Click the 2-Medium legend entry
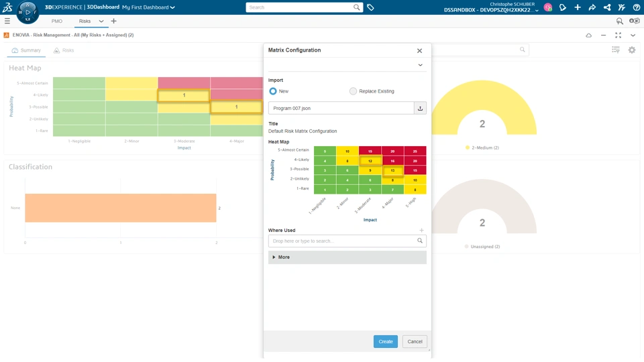This screenshot has width=644, height=362. (482, 147)
